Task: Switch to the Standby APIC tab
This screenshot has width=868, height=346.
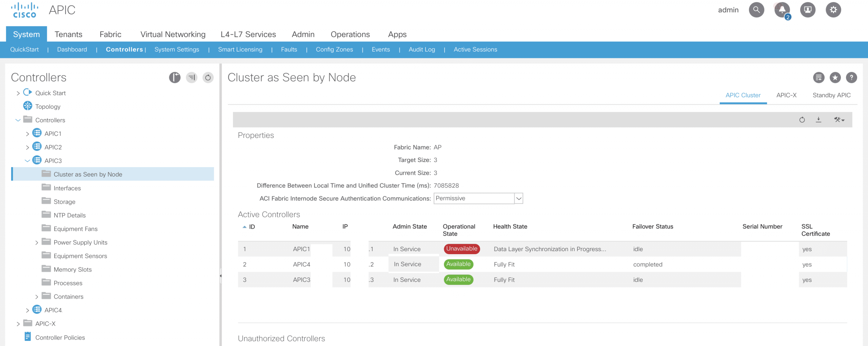Action: (832, 95)
